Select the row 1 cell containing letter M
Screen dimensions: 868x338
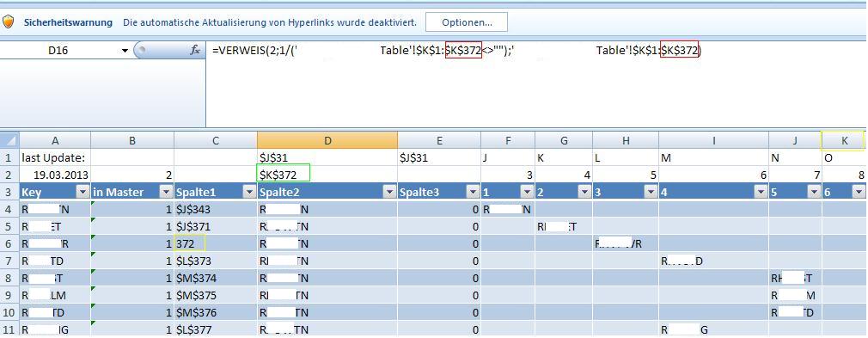pos(713,157)
